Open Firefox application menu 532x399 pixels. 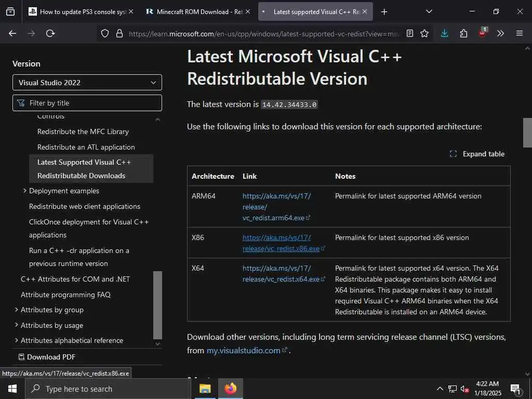click(x=520, y=33)
